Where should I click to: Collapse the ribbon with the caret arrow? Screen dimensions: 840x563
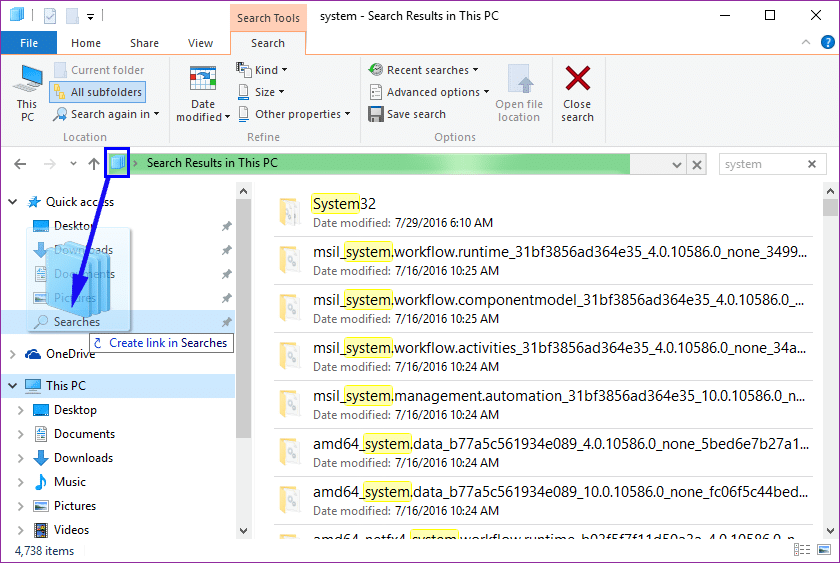tap(806, 42)
